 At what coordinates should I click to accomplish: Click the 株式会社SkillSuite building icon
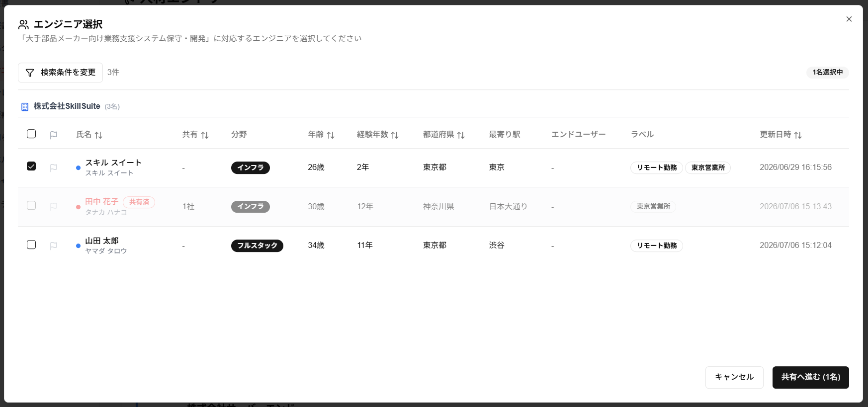[x=25, y=106]
